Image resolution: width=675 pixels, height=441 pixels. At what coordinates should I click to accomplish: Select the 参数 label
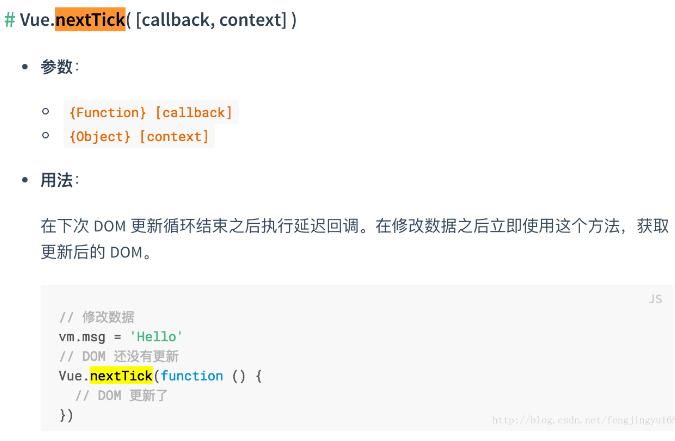coord(58,66)
